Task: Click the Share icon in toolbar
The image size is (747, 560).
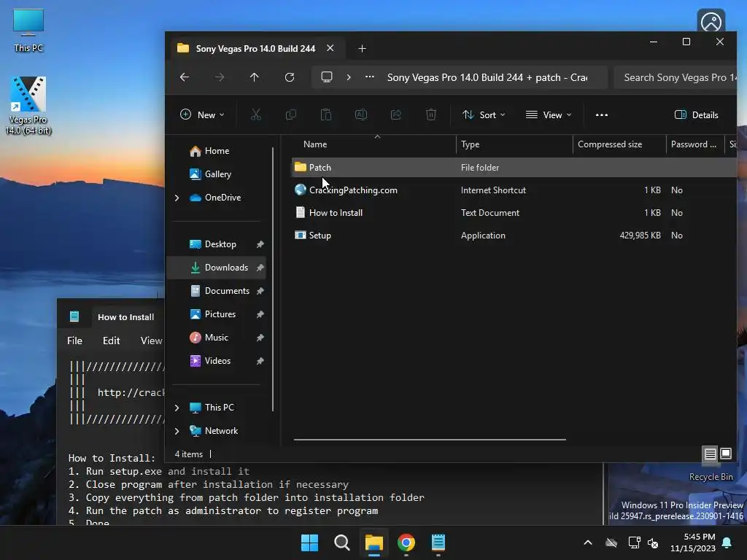Action: pyautogui.click(x=396, y=114)
